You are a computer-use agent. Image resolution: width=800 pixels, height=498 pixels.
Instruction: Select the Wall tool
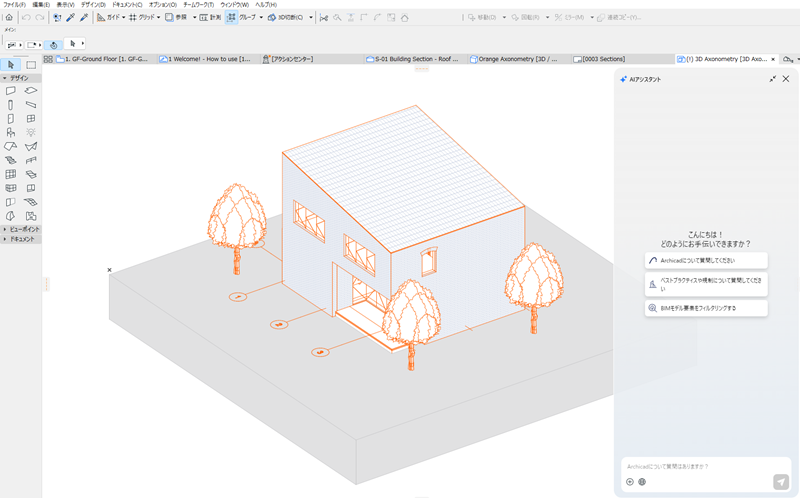click(11, 91)
